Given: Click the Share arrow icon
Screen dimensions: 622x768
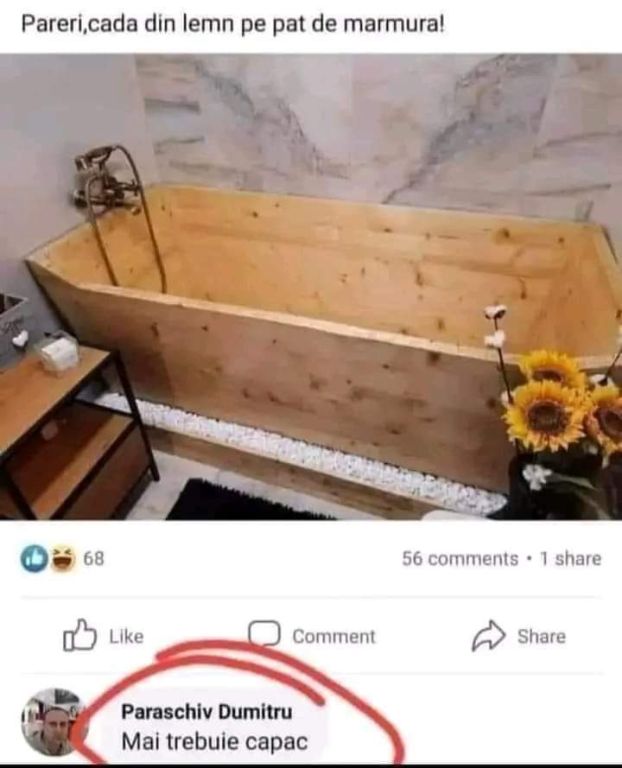Looking at the screenshot, I should coord(488,636).
